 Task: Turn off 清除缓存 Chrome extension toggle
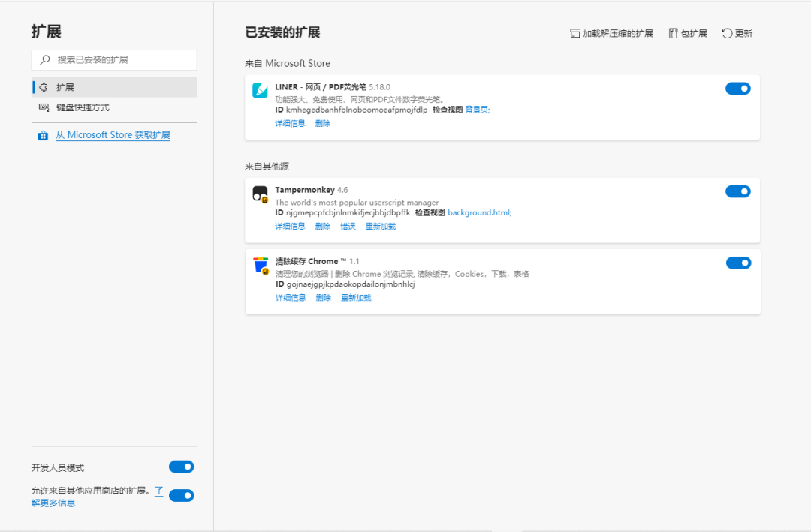[739, 263]
